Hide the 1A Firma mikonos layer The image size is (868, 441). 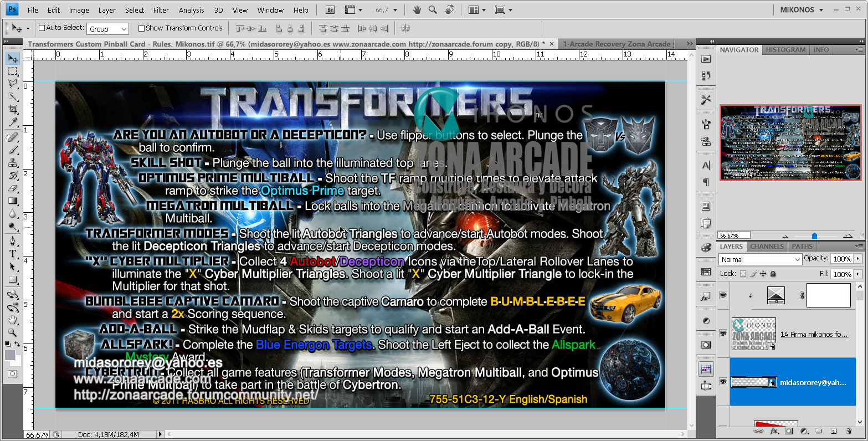coord(723,334)
